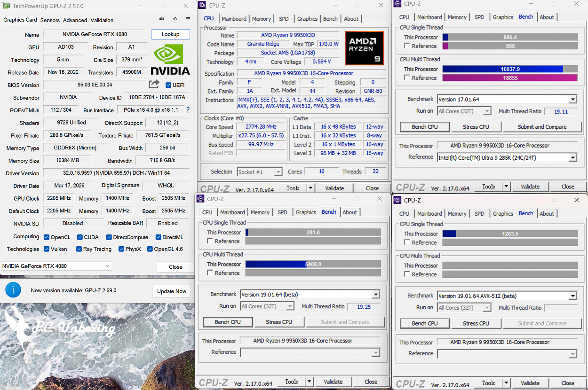The width and height of the screenshot is (588, 390).
Task: Open the GPU-Z hamburger menu
Action: [188, 19]
